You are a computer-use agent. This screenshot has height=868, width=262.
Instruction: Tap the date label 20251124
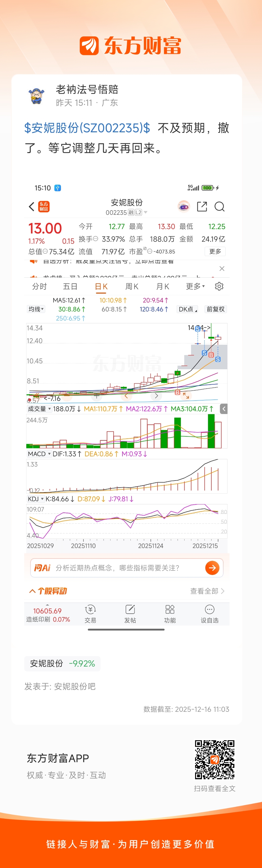coord(151,546)
